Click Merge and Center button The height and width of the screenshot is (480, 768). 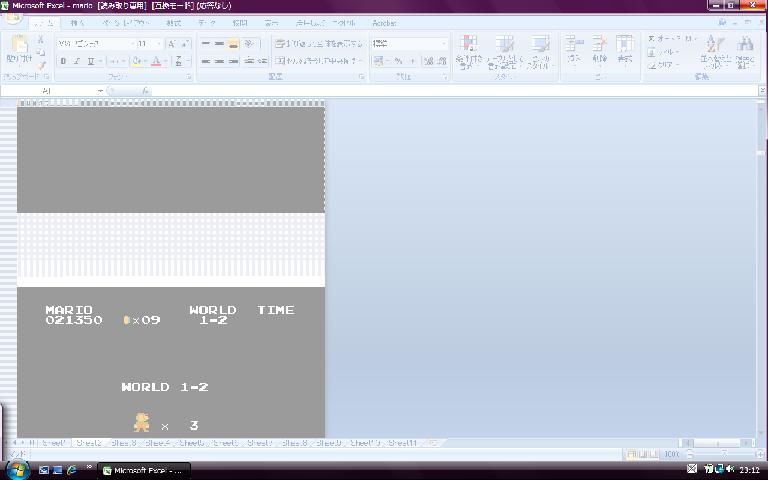pos(315,61)
